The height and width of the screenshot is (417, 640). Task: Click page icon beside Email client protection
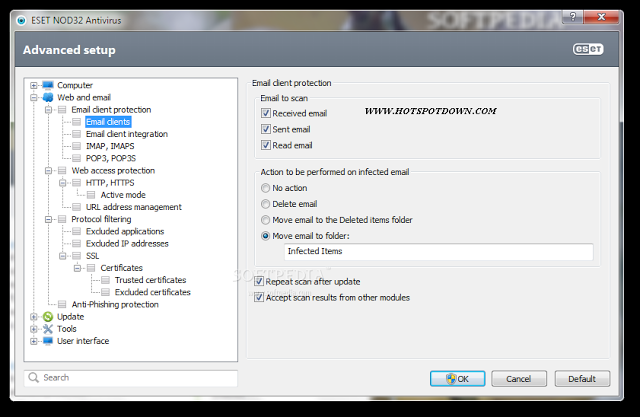[62, 109]
